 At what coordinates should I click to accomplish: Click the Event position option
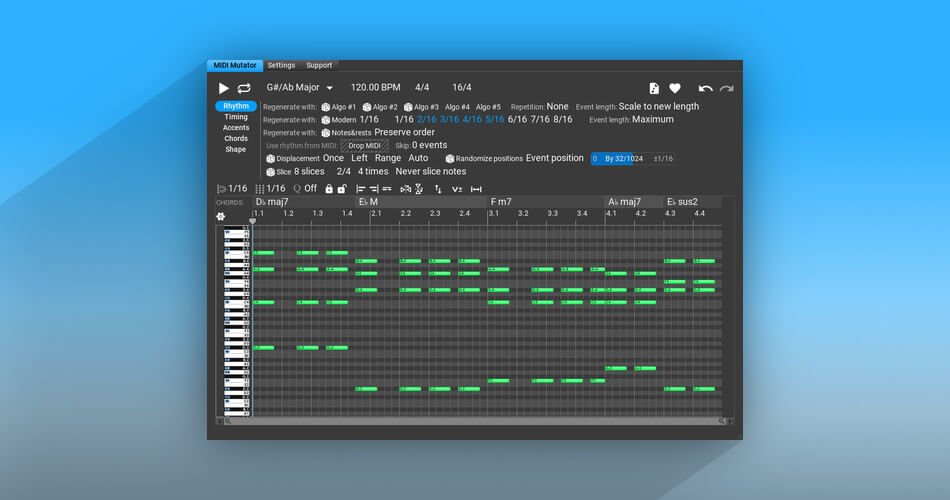point(554,158)
